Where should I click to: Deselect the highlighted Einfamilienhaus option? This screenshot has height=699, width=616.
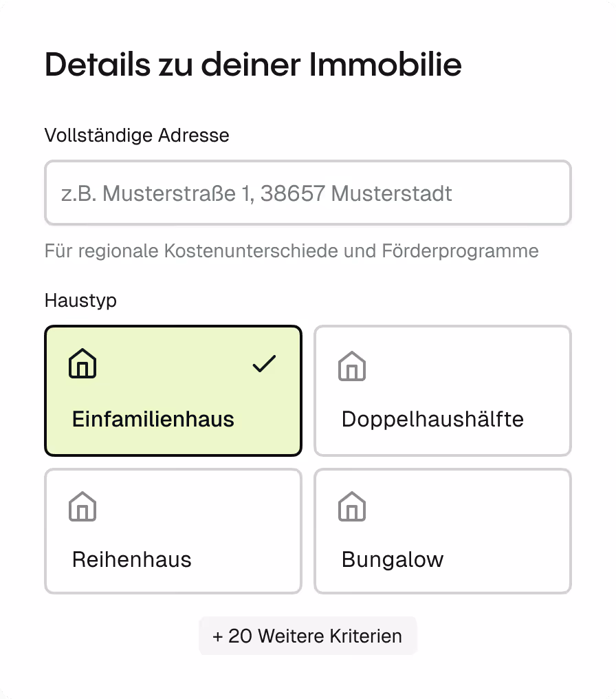[x=173, y=390]
